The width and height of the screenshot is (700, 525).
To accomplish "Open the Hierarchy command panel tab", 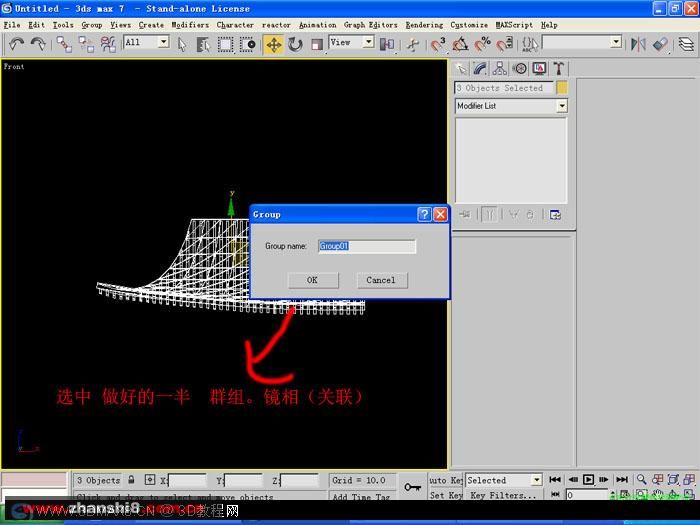I will (499, 68).
